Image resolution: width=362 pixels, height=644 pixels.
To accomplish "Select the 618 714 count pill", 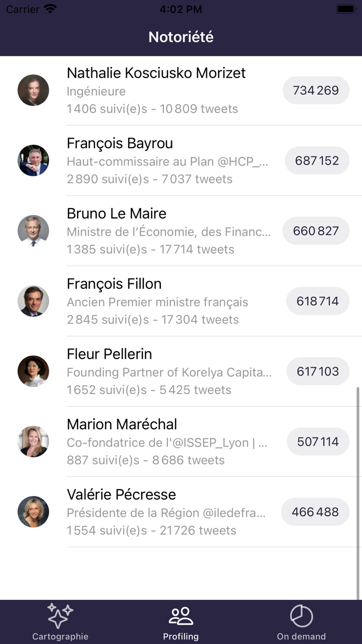I will (x=318, y=301).
